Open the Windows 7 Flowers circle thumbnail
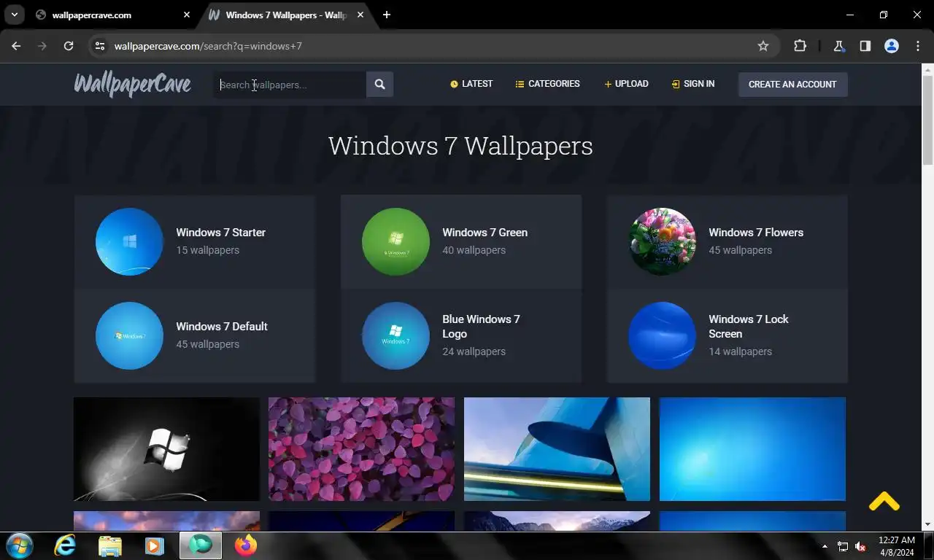Viewport: 934px width, 560px height. [x=662, y=241]
